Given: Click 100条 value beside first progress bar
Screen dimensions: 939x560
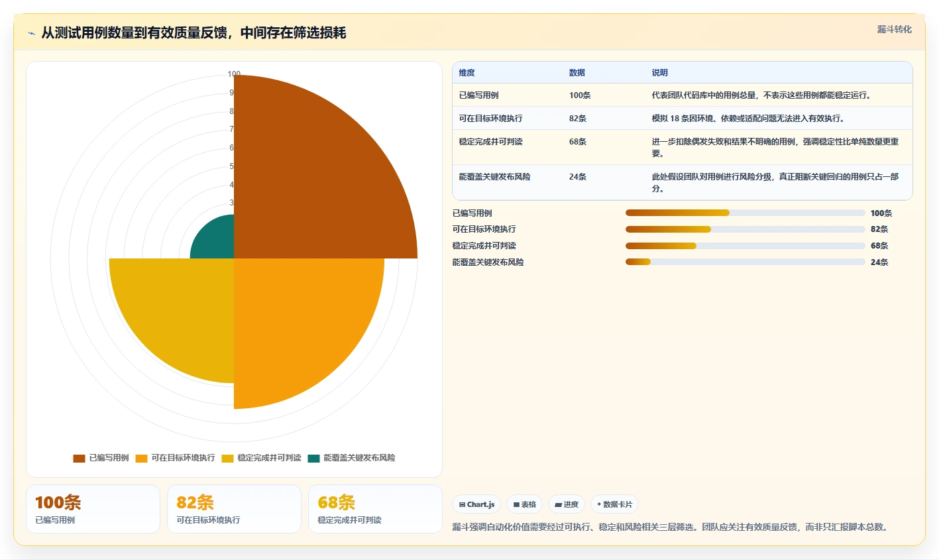Looking at the screenshot, I should tap(881, 213).
